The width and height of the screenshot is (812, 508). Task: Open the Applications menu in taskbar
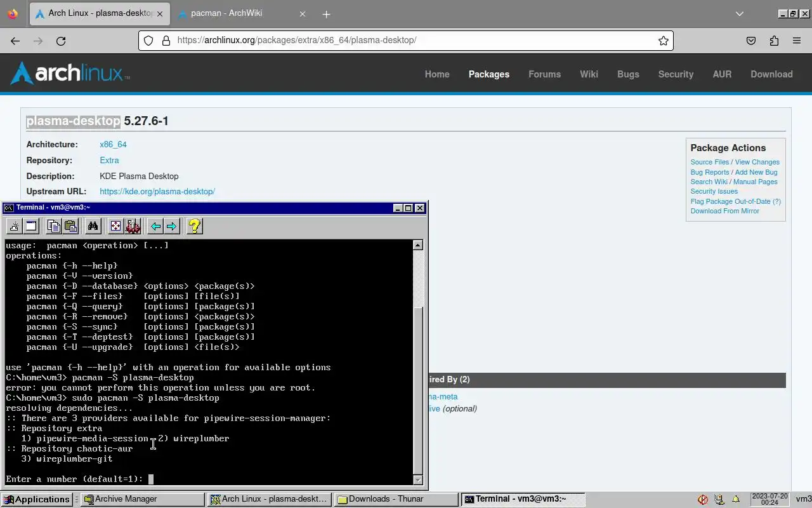tap(36, 499)
